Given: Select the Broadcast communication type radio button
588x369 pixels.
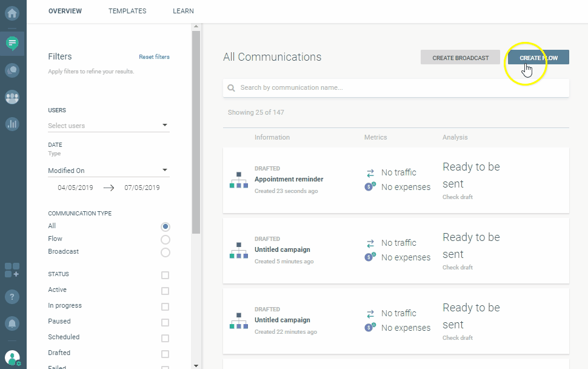Looking at the screenshot, I should pyautogui.click(x=165, y=252).
